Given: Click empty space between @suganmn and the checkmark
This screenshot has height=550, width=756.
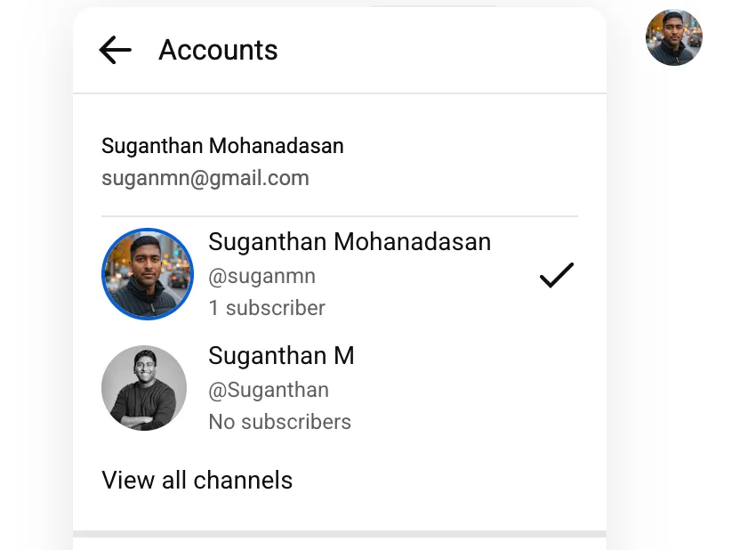Looking at the screenshot, I should (x=427, y=277).
